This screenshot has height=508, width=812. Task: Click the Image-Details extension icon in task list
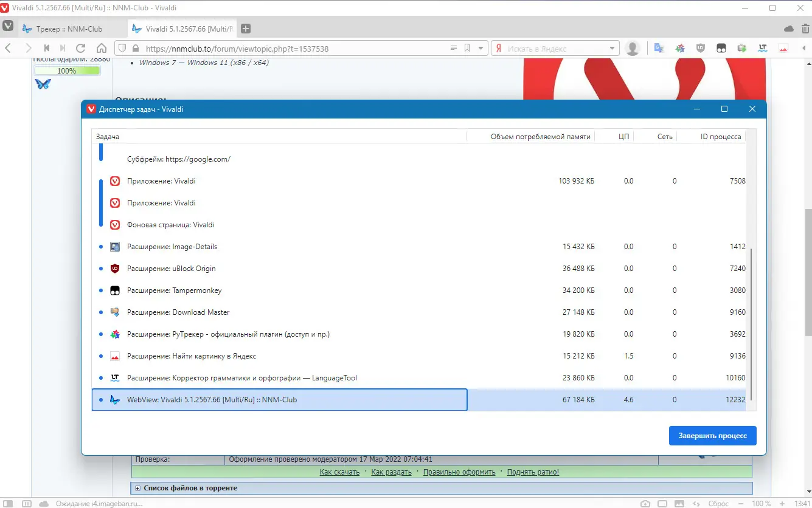(115, 247)
